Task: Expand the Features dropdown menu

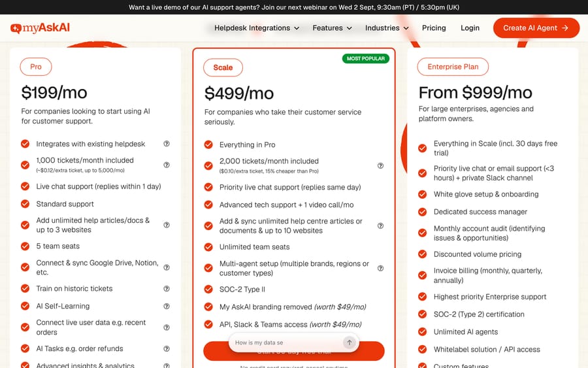Action: point(333,27)
